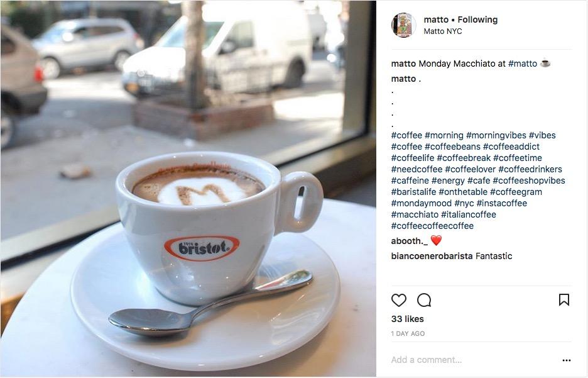Open the matto username in header
Viewport: 588px width, 378px height.
(x=436, y=19)
